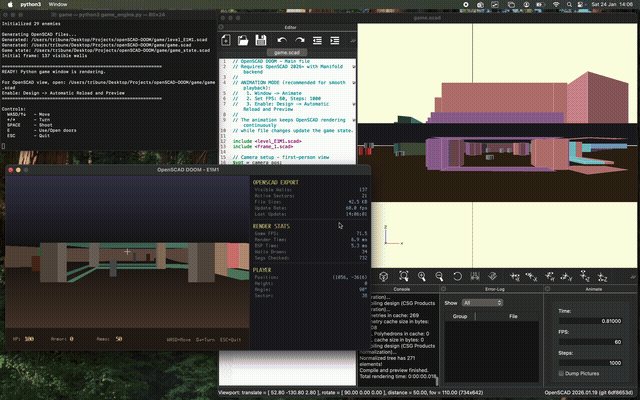Click the Reset View circular arrow icon
Viewport: 640px width, 400px height.
457,276
